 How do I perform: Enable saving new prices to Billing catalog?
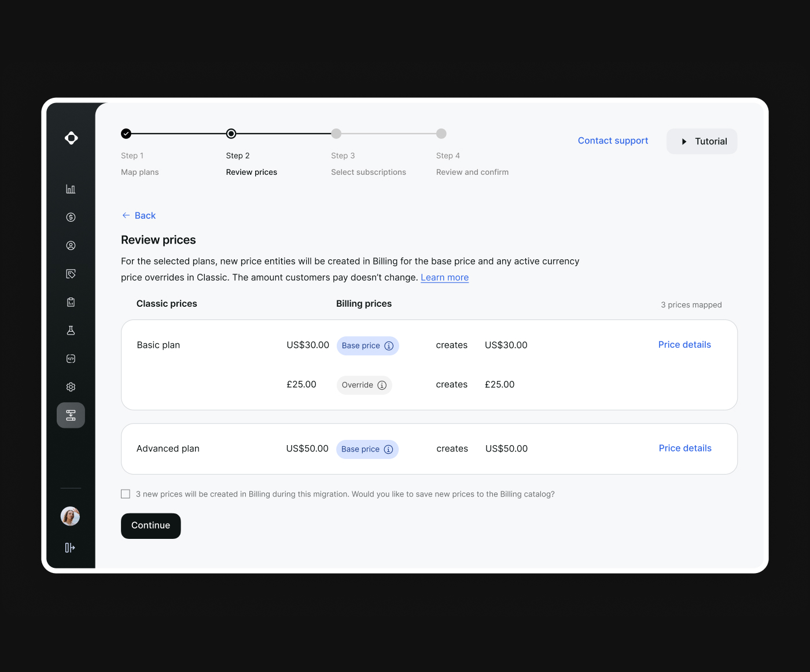(x=126, y=494)
